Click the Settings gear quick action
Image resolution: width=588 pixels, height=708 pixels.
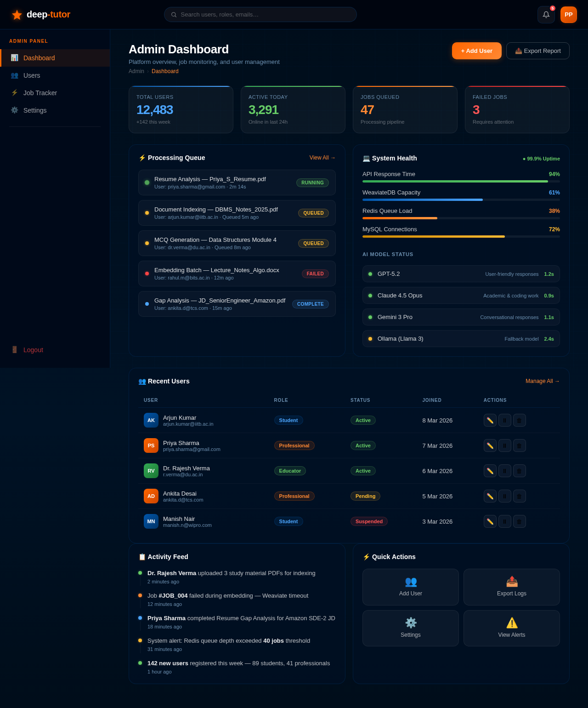(410, 623)
